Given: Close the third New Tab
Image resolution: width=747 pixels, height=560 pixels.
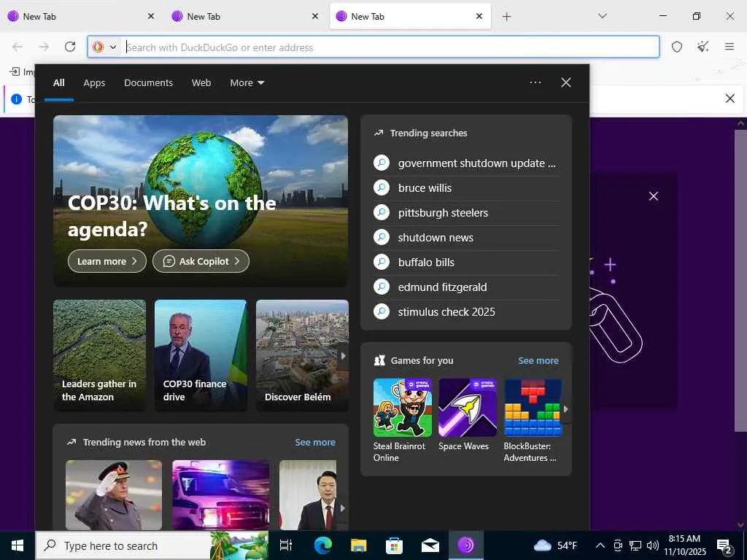Looking at the screenshot, I should click(479, 16).
